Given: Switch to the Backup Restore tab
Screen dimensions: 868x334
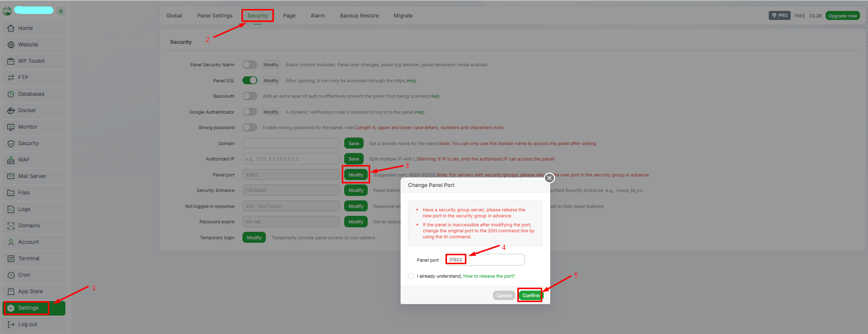Looking at the screenshot, I should click(359, 16).
